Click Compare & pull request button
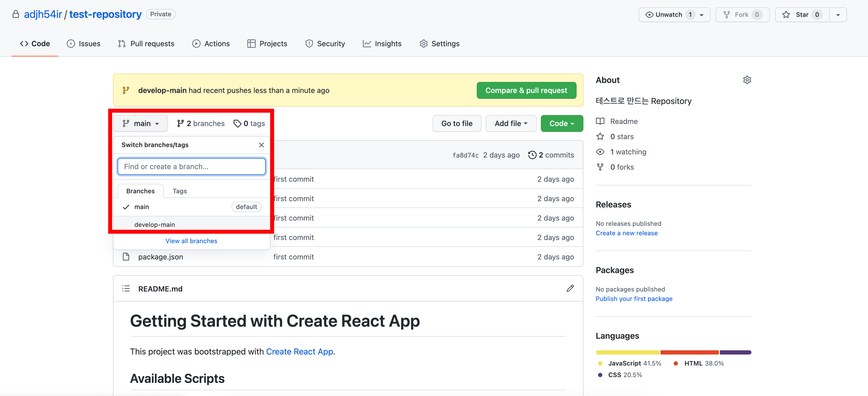This screenshot has height=396, width=868. (x=526, y=90)
